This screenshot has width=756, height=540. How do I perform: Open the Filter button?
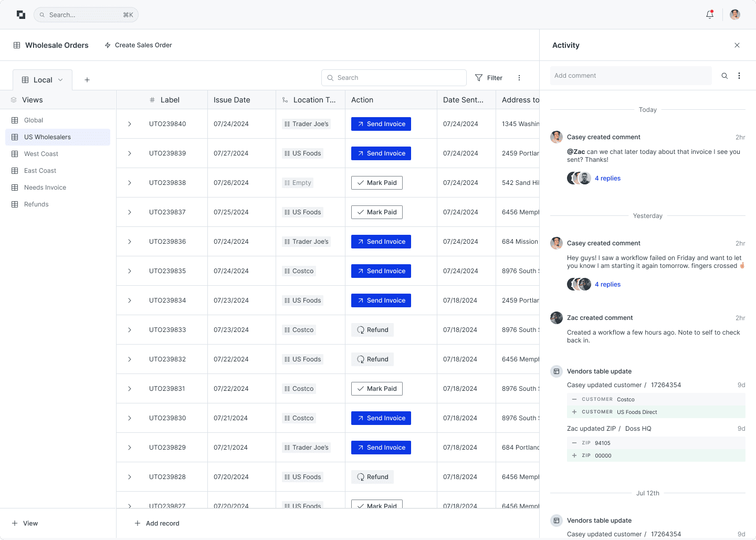[x=489, y=78]
